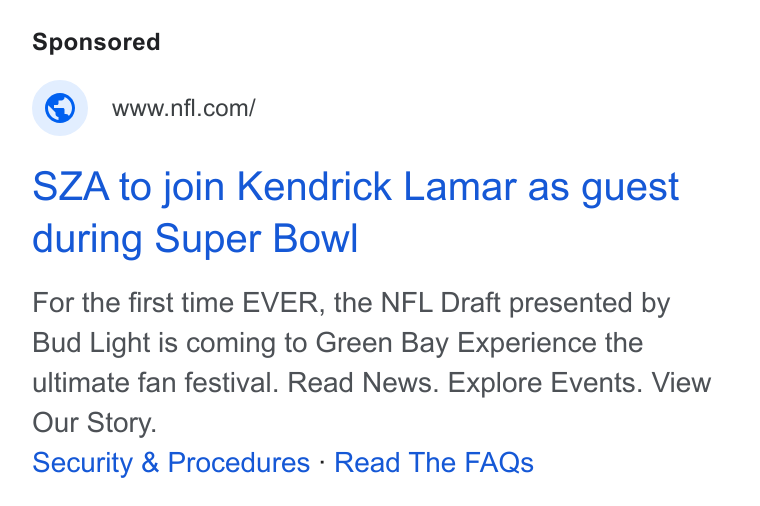Image resolution: width=760 pixels, height=506 pixels.
Task: Click the light blue circle behind the globe
Action: pyautogui.click(x=60, y=108)
